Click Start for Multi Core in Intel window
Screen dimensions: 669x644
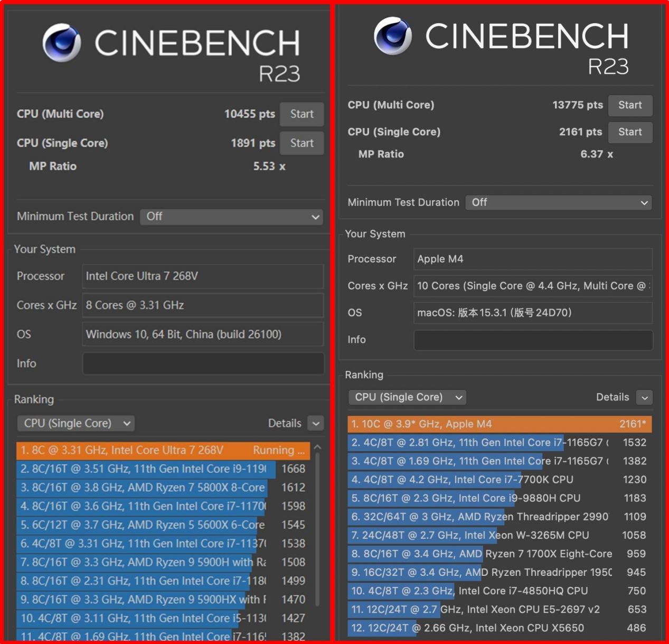[301, 114]
